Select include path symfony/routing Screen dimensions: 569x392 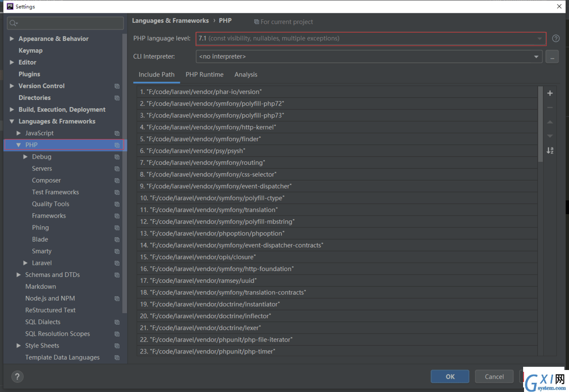pos(337,163)
